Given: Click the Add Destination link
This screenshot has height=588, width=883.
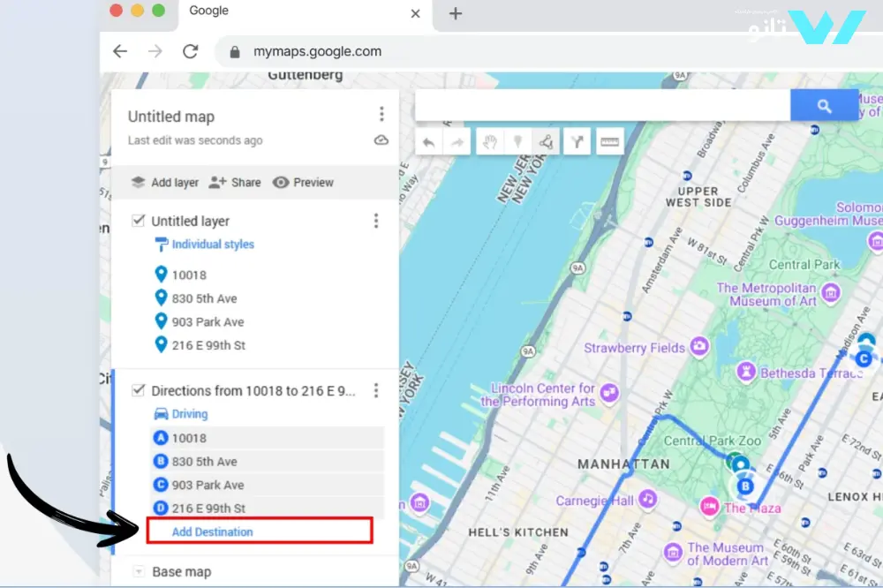Looking at the screenshot, I should click(x=212, y=531).
